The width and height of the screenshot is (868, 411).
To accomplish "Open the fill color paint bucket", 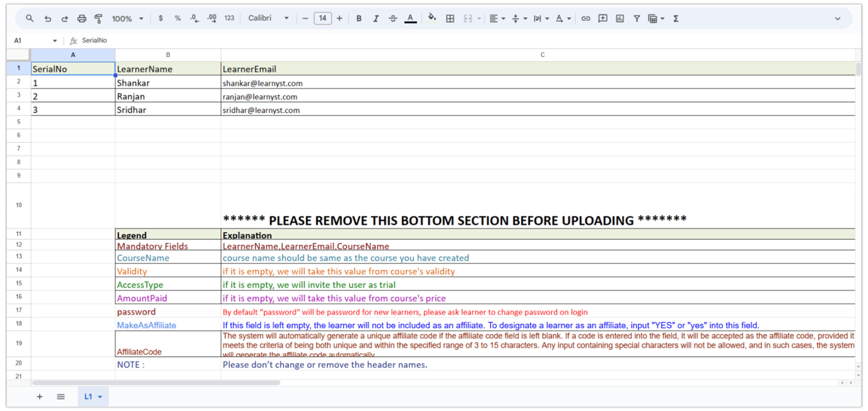I will 432,18.
